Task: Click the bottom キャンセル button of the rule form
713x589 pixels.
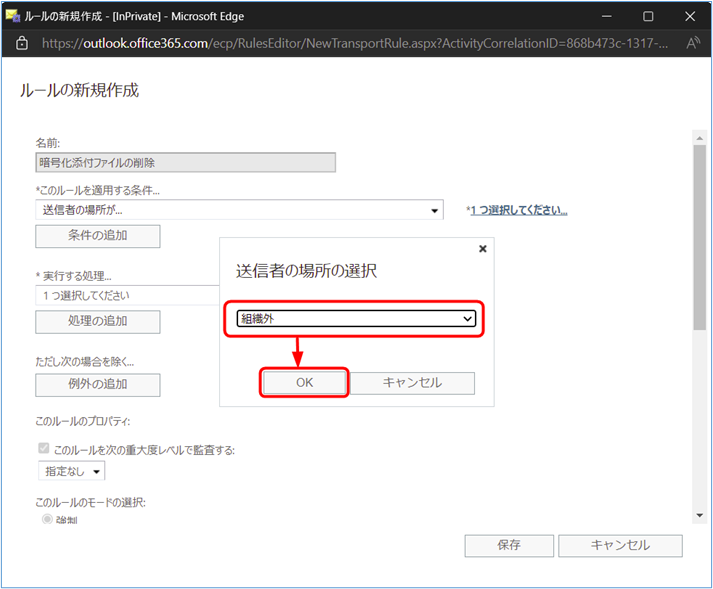Action: (x=620, y=545)
